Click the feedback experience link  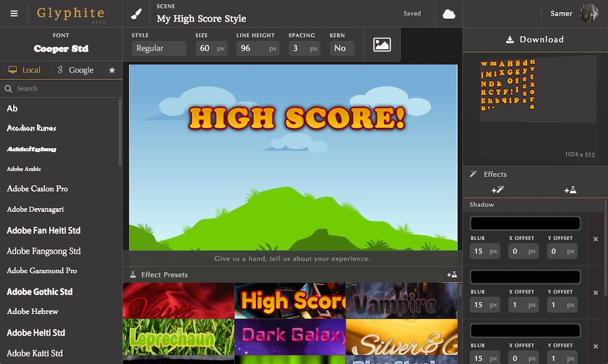pyautogui.click(x=292, y=259)
